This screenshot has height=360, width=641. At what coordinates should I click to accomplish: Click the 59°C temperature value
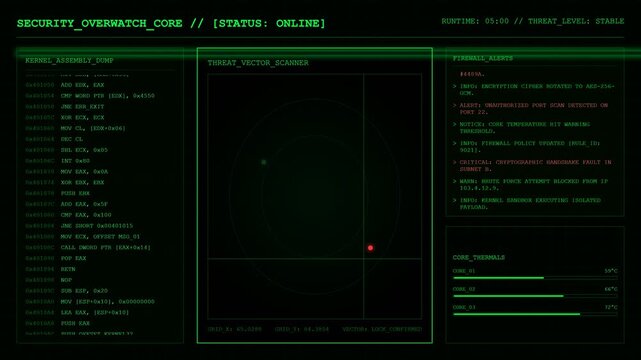[611, 271]
